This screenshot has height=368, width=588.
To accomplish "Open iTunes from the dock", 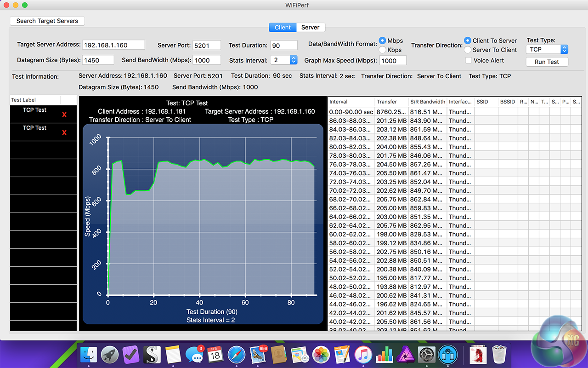I will pos(363,355).
